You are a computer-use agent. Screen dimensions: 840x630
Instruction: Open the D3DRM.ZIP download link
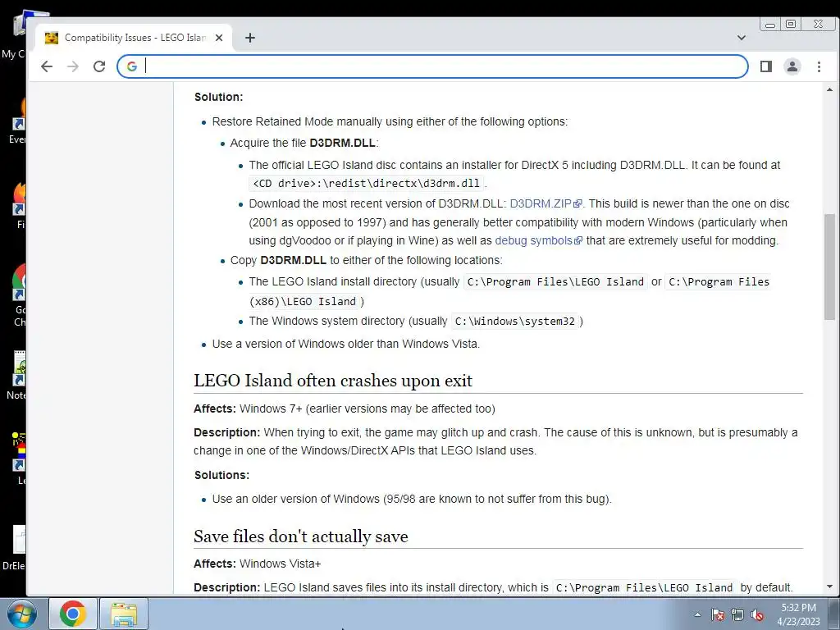pos(546,203)
